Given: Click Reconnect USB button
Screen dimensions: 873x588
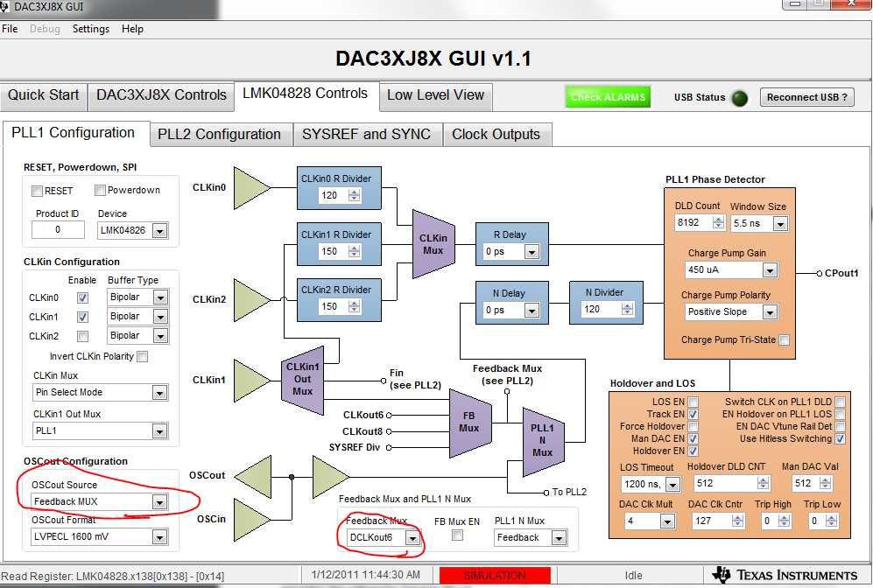Looking at the screenshot, I should click(807, 97).
